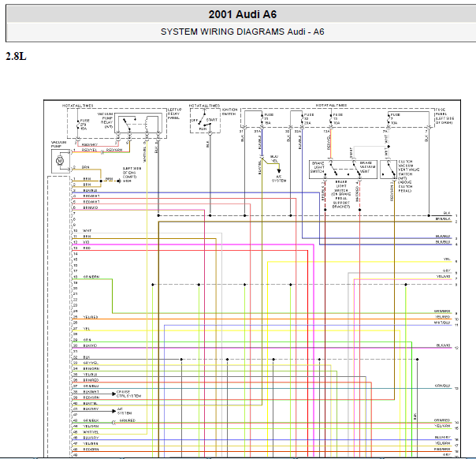Click the 'BLK/WHT' label at pin 38
The height and width of the screenshot is (459, 476).
pyautogui.click(x=91, y=392)
